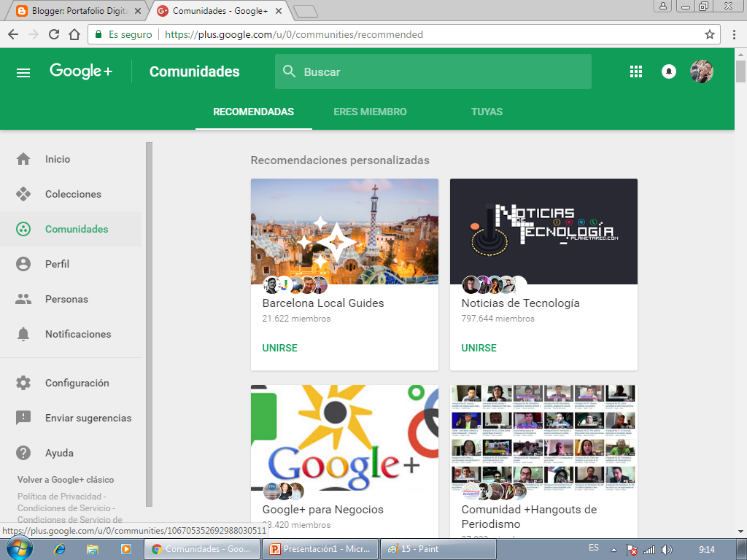Open the Google apps launcher grid
Image resolution: width=747 pixels, height=560 pixels.
click(636, 71)
